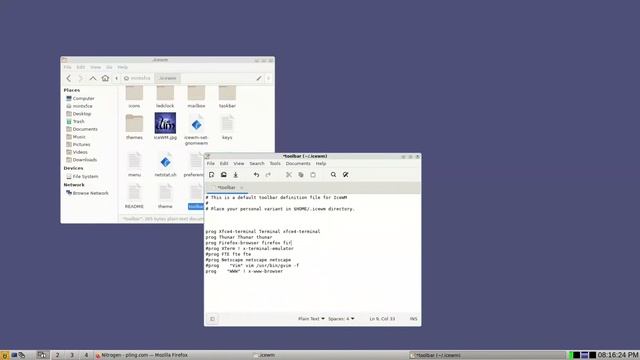Open File System under Devices

(x=85, y=176)
